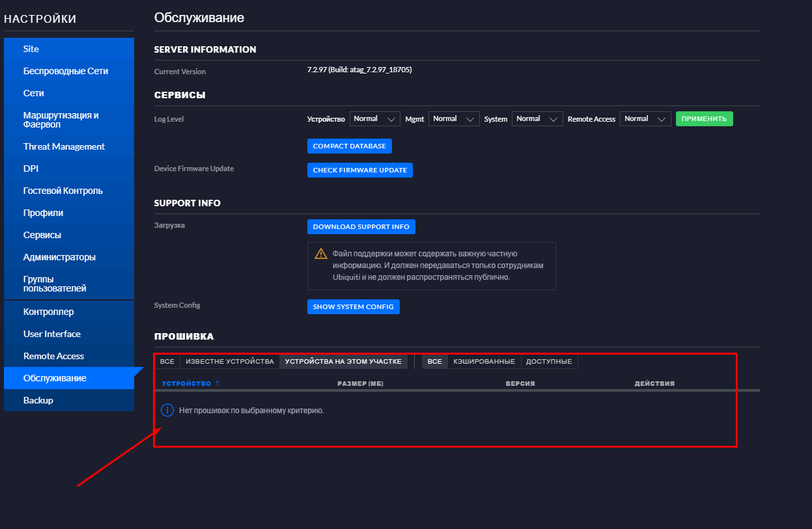Expand the System log level dropdown

(x=537, y=119)
